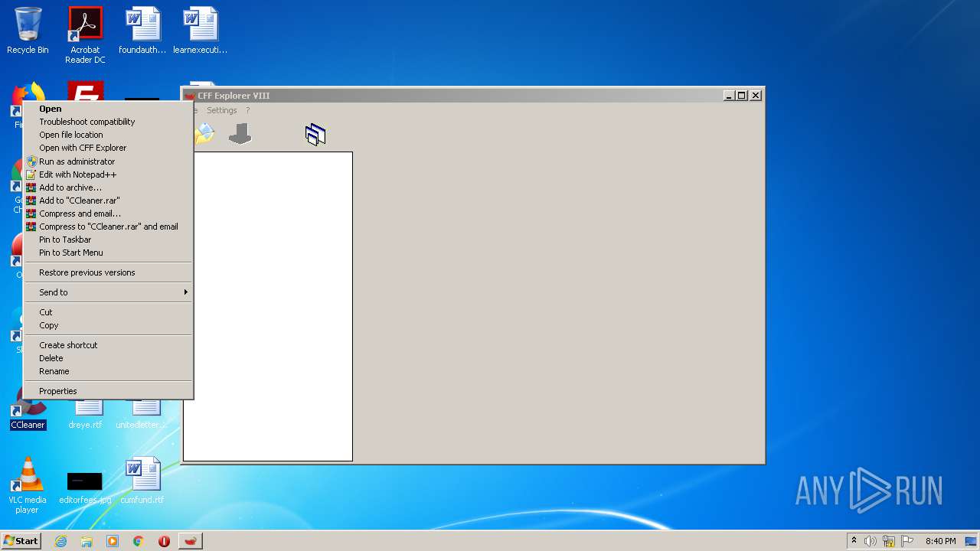The width and height of the screenshot is (980, 551).
Task: Click the empty white tree panel in CFF Explorer
Action: point(273,306)
